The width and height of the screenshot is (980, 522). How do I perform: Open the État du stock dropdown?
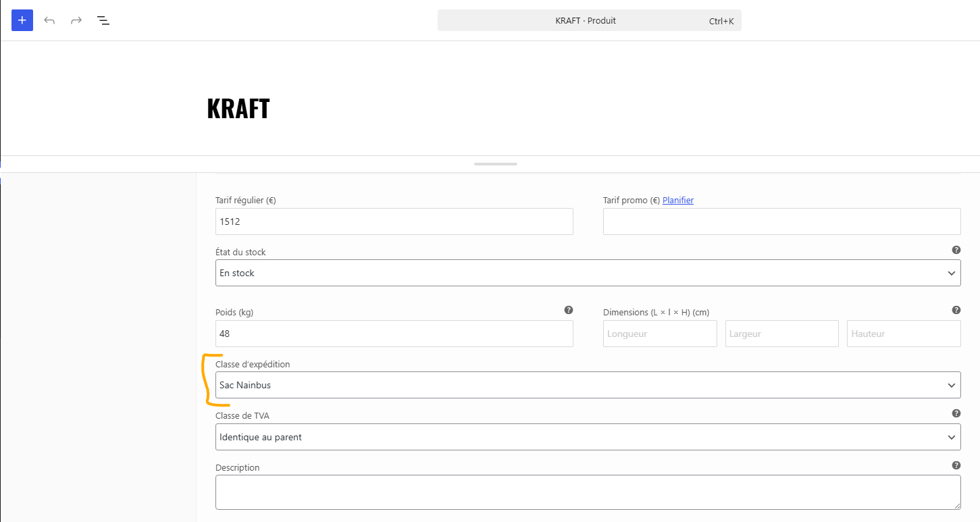(x=588, y=273)
